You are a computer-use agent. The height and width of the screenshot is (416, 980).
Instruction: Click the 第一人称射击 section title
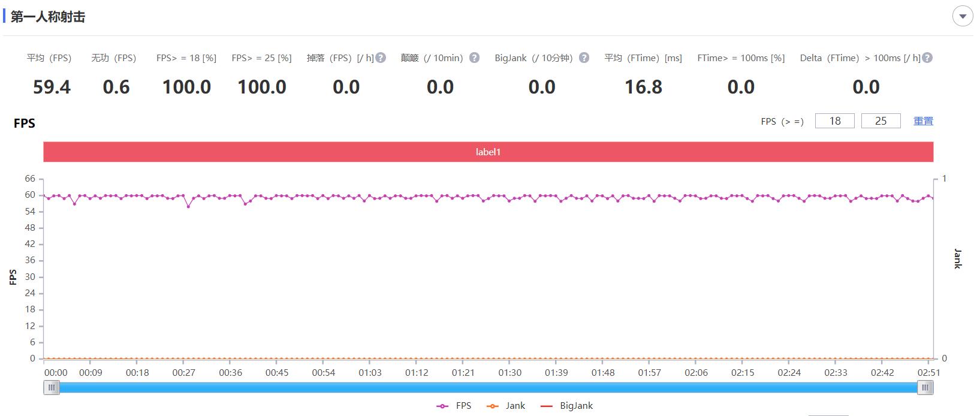click(x=48, y=17)
